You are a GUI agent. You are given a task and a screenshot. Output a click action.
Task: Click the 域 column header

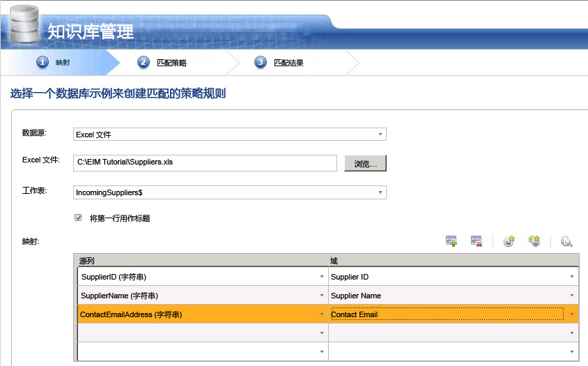(453, 260)
